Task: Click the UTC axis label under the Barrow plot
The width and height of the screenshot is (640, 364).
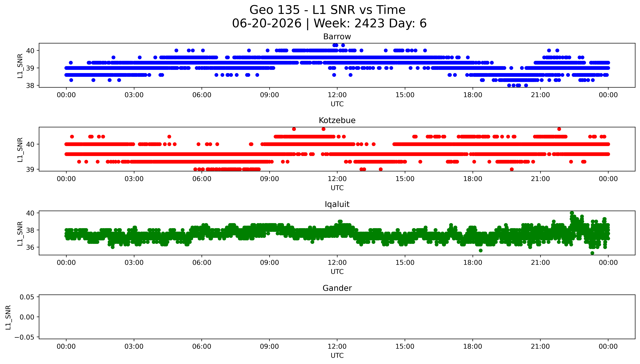Action: [x=337, y=104]
